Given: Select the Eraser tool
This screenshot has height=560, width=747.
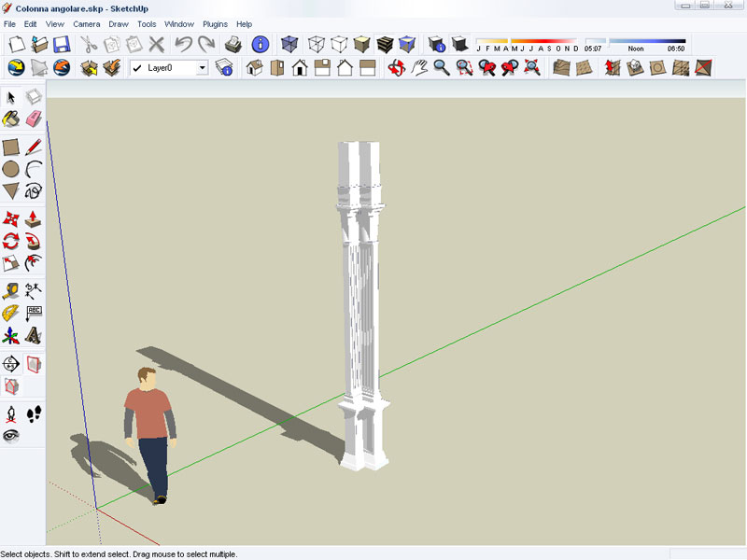Looking at the screenshot, I should click(x=34, y=119).
